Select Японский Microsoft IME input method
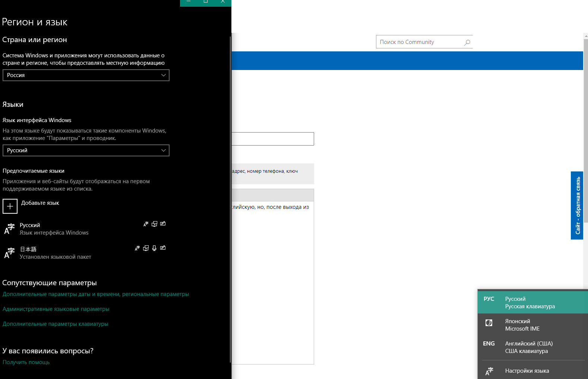The width and height of the screenshot is (588, 379). (533, 325)
